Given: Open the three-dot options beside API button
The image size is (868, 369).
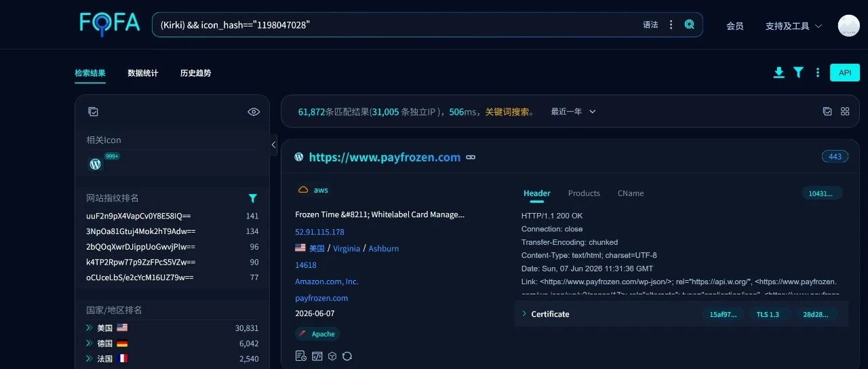Looking at the screenshot, I should (x=818, y=73).
